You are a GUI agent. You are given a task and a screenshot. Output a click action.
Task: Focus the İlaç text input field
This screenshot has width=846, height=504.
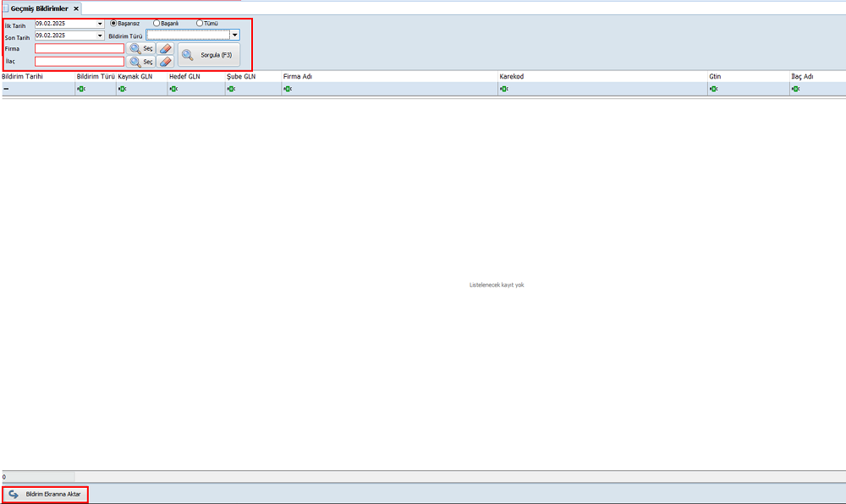(x=80, y=62)
